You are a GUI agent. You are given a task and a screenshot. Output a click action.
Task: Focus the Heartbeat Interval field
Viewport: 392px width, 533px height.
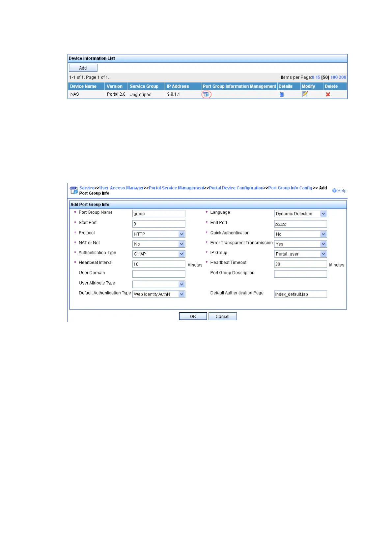(159, 264)
